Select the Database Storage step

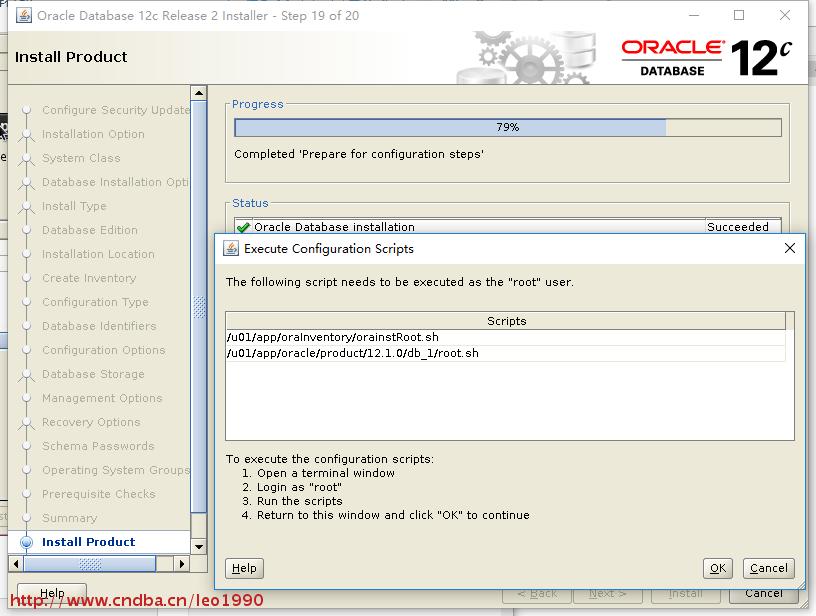point(93,375)
